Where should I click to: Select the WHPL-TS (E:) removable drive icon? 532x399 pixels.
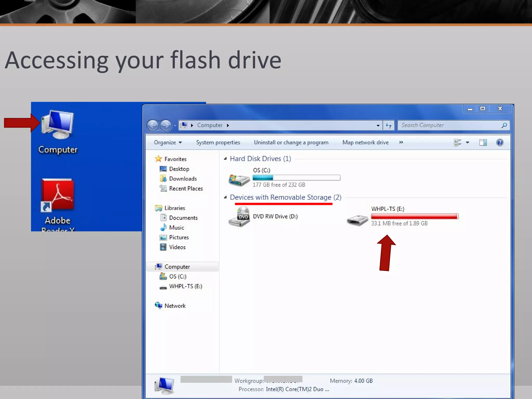pyautogui.click(x=357, y=220)
